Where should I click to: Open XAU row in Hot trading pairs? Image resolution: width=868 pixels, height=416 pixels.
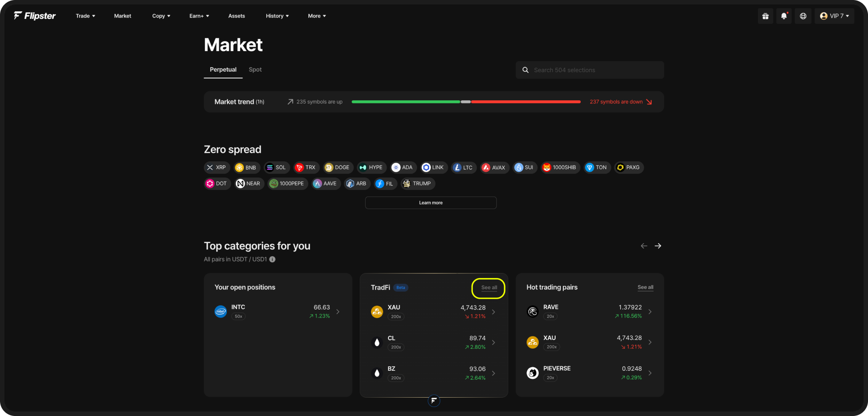click(590, 343)
